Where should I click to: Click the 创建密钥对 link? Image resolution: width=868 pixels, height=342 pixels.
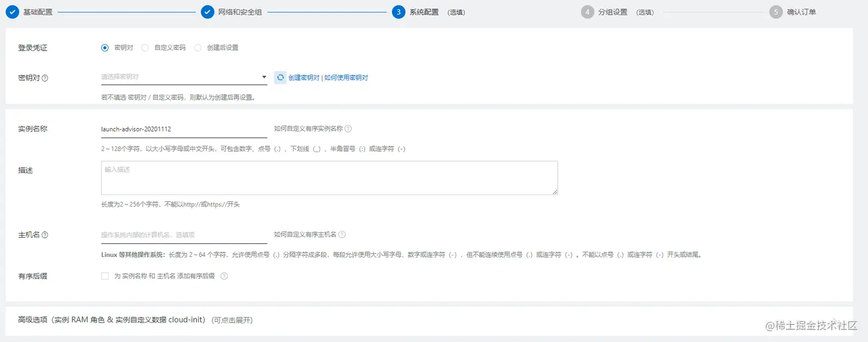[x=304, y=77]
